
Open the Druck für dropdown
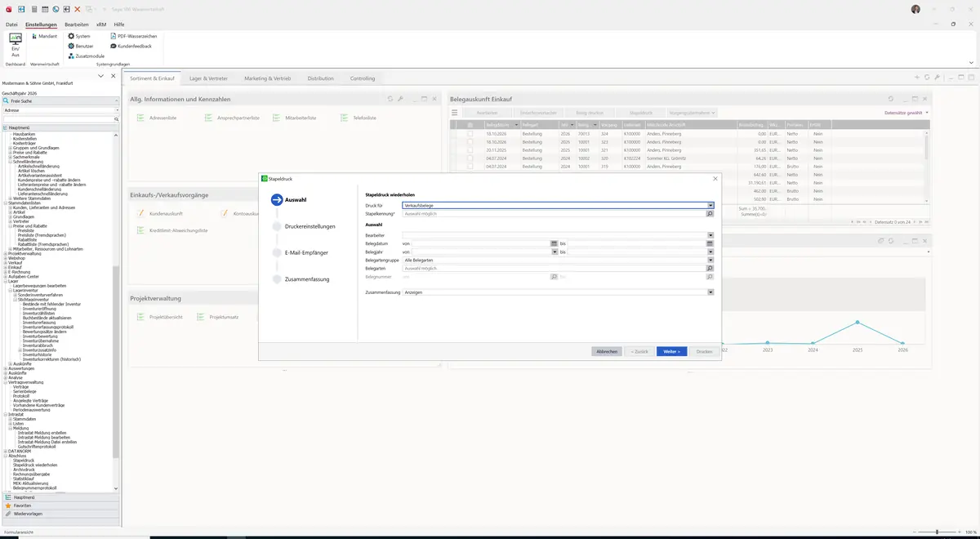pos(710,206)
